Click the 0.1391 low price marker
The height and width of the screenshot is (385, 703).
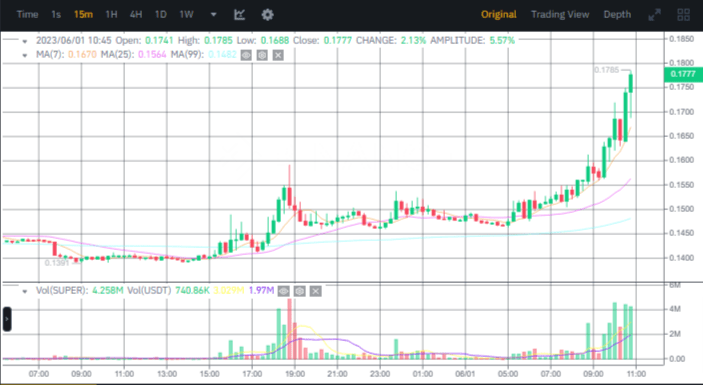point(57,263)
